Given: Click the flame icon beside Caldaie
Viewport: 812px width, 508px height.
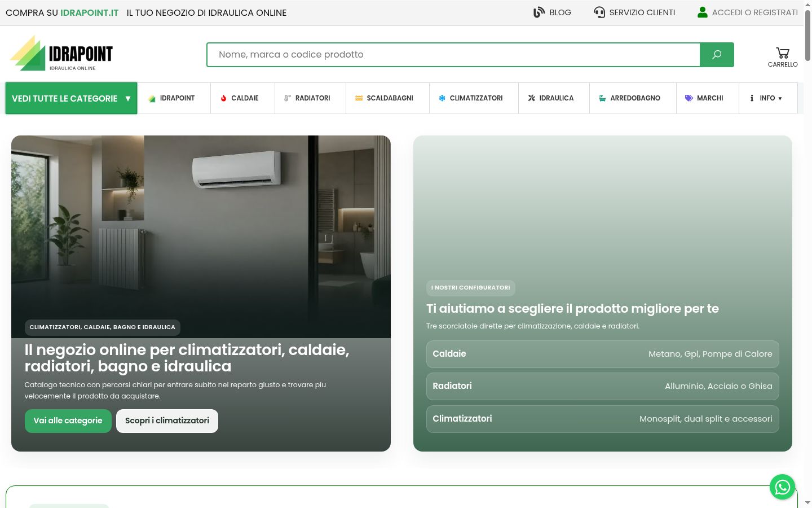Looking at the screenshot, I should (224, 98).
